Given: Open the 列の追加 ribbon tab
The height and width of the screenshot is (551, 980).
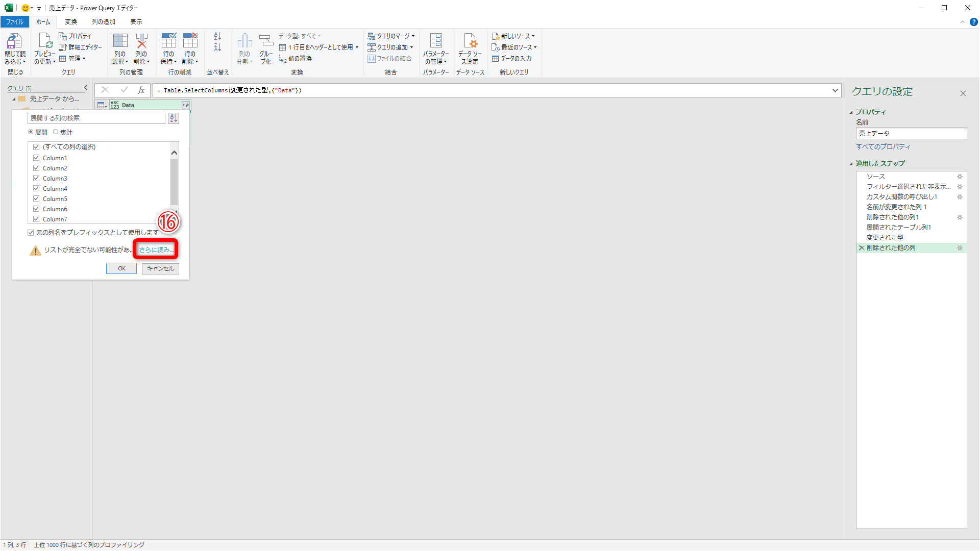Looking at the screenshot, I should (104, 22).
